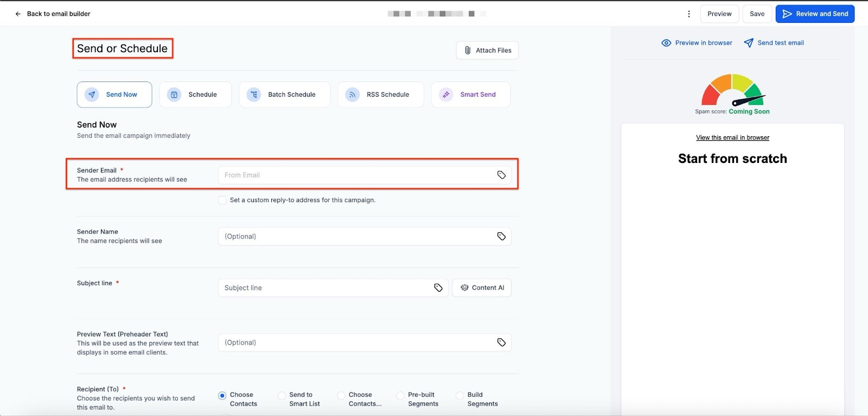Switch to the Schedule option

(x=195, y=94)
